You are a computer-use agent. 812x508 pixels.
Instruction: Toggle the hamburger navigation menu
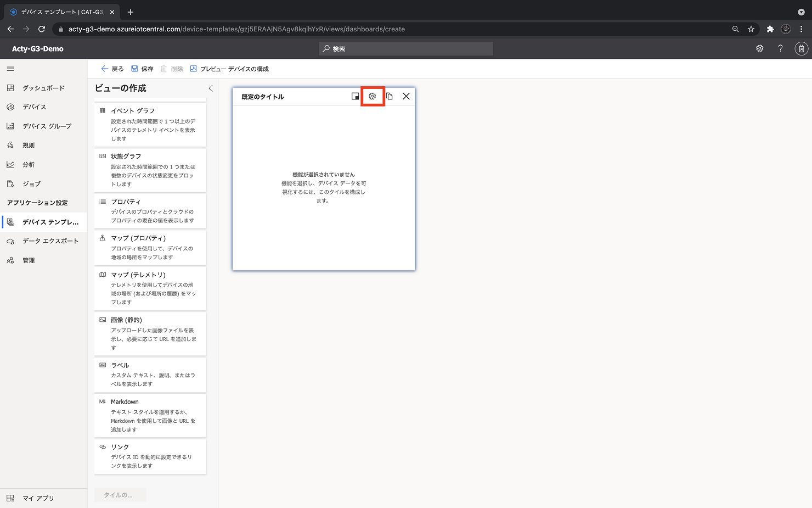click(10, 69)
